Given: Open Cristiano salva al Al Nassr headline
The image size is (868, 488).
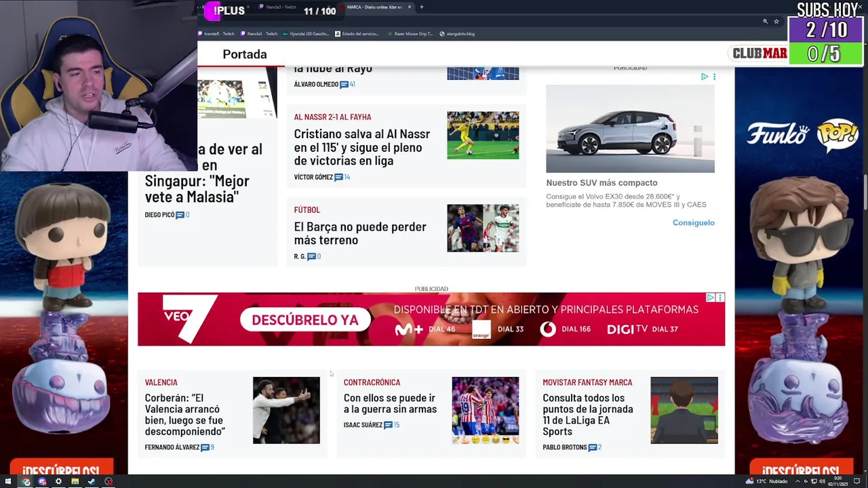Looking at the screenshot, I should pyautogui.click(x=362, y=147).
